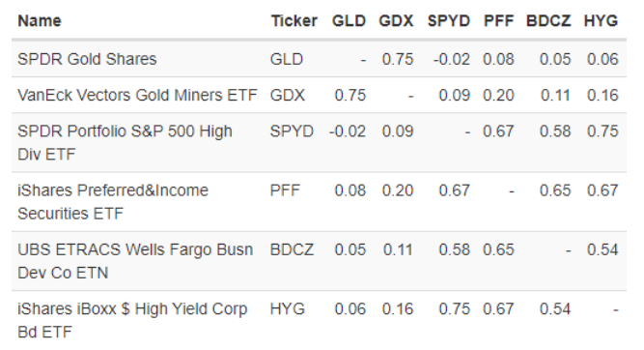Select the GLD column header

pyautogui.click(x=349, y=20)
